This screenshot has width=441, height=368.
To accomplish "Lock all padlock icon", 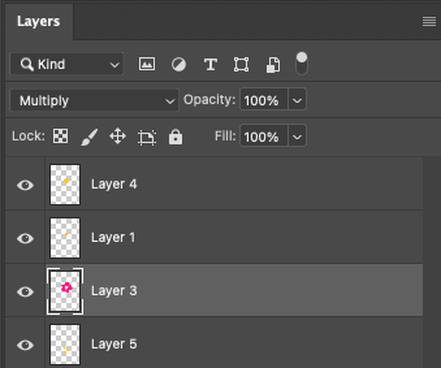I will 175,136.
